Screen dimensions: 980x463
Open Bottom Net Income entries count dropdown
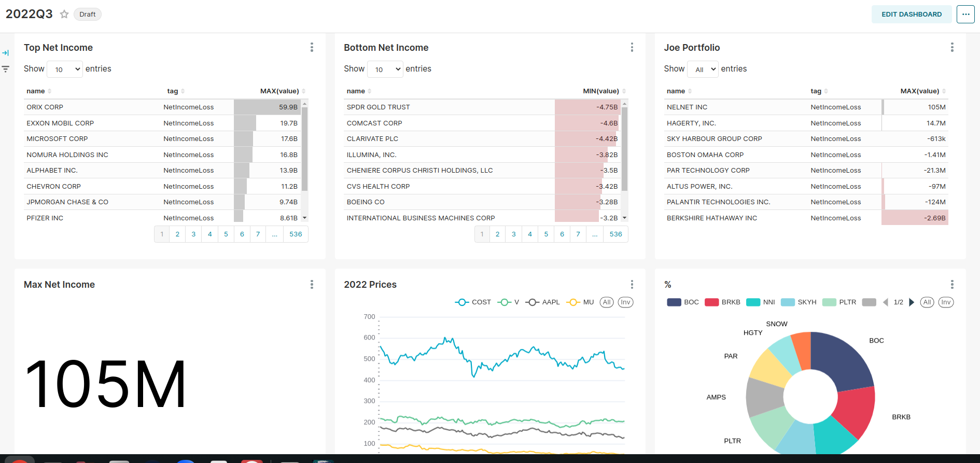click(x=385, y=69)
